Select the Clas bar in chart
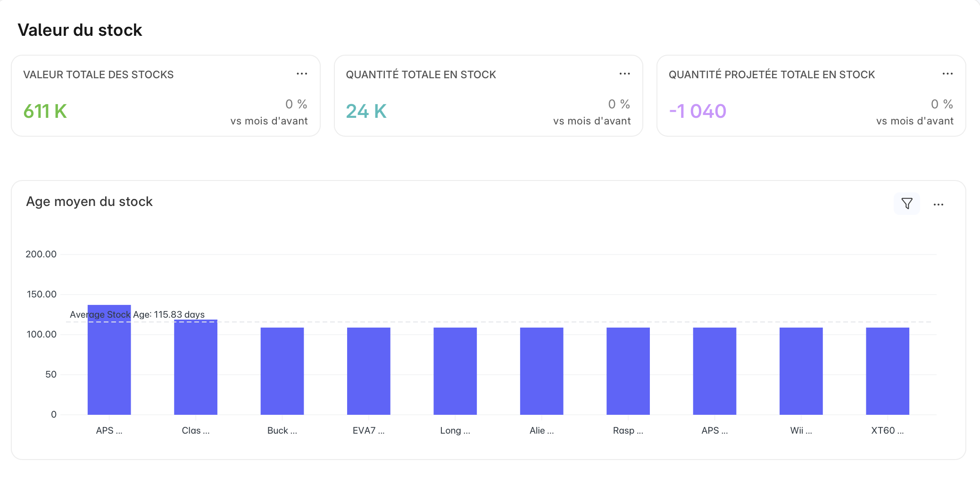Screen dimensions: 980x477 pos(196,367)
